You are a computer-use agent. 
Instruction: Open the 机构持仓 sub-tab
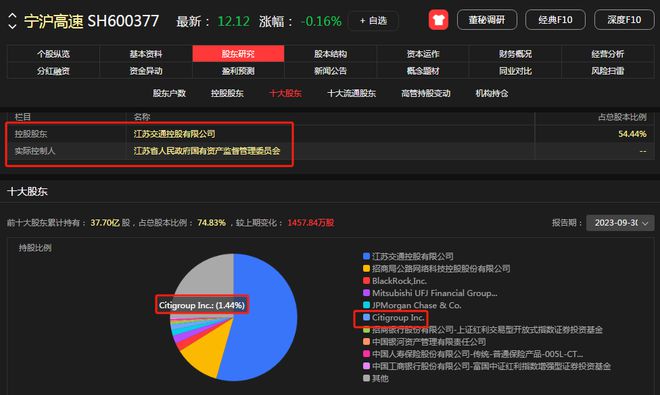[x=492, y=93]
